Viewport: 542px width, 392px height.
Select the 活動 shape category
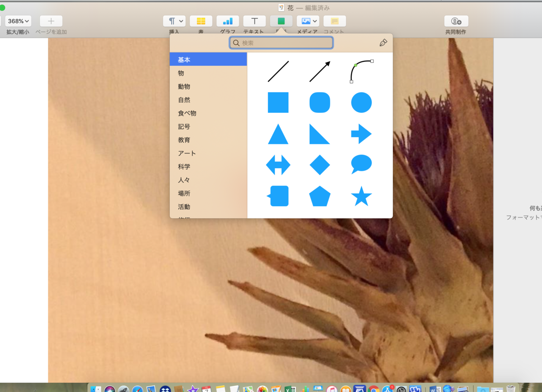click(x=208, y=207)
